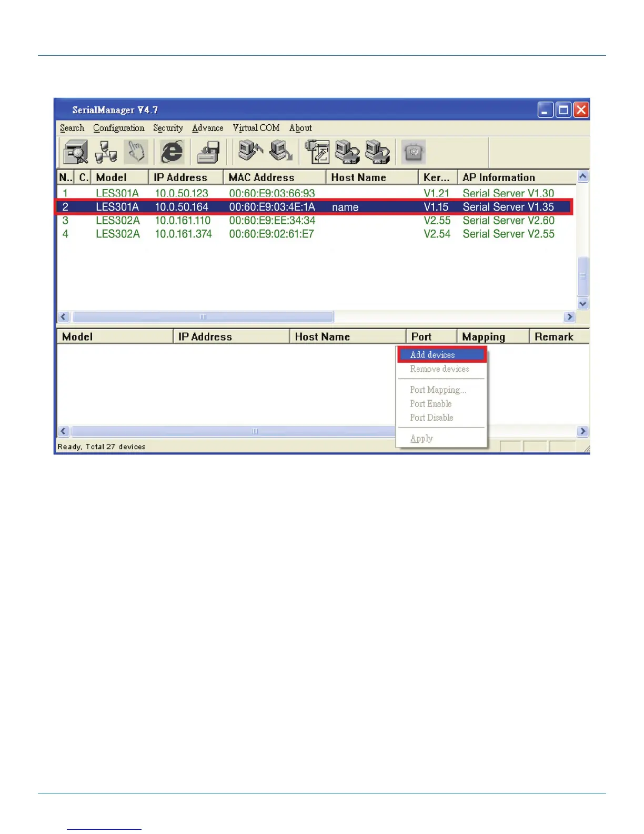Open the Virtual COM menu
The width and height of the screenshot is (644, 834).
click(256, 128)
